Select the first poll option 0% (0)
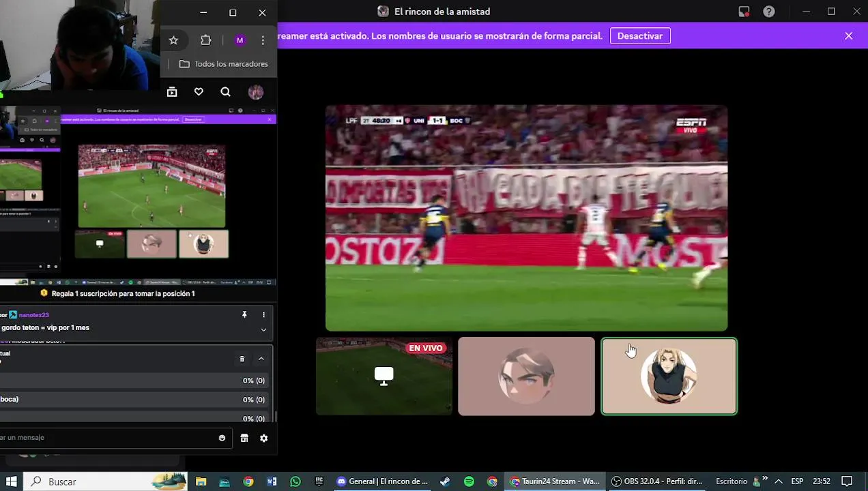This screenshot has width=868, height=491. click(x=135, y=381)
